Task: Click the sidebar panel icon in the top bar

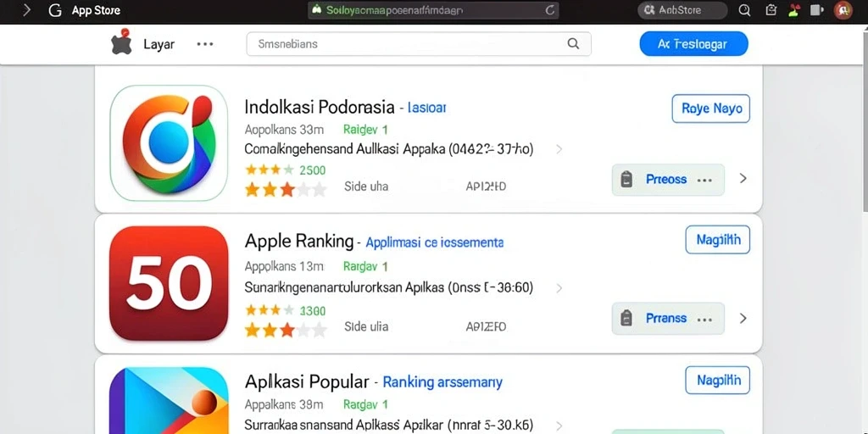Action: tap(816, 10)
